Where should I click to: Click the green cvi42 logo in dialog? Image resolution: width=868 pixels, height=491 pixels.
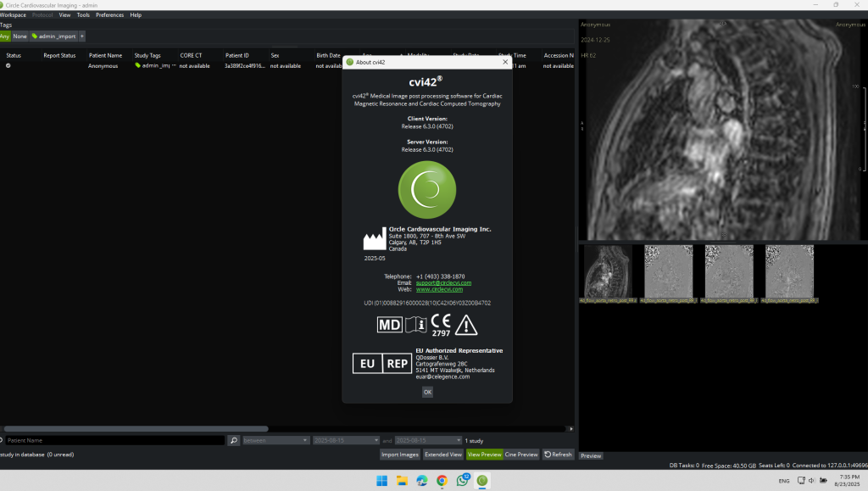427,188
